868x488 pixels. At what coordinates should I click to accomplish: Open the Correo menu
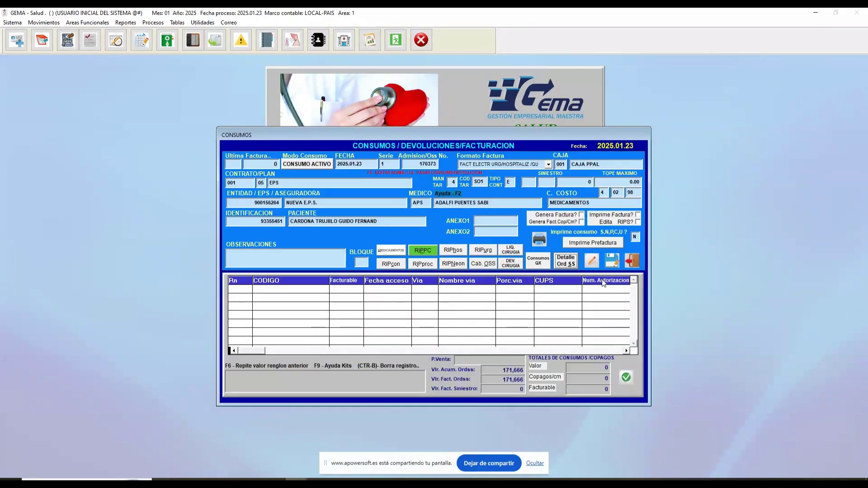pos(229,23)
